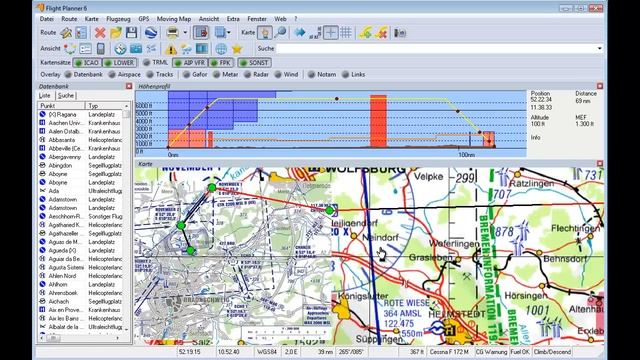Select the Aachen Univ... Krankenhaus entry
This screenshot has height=360, width=640.
coord(81,123)
